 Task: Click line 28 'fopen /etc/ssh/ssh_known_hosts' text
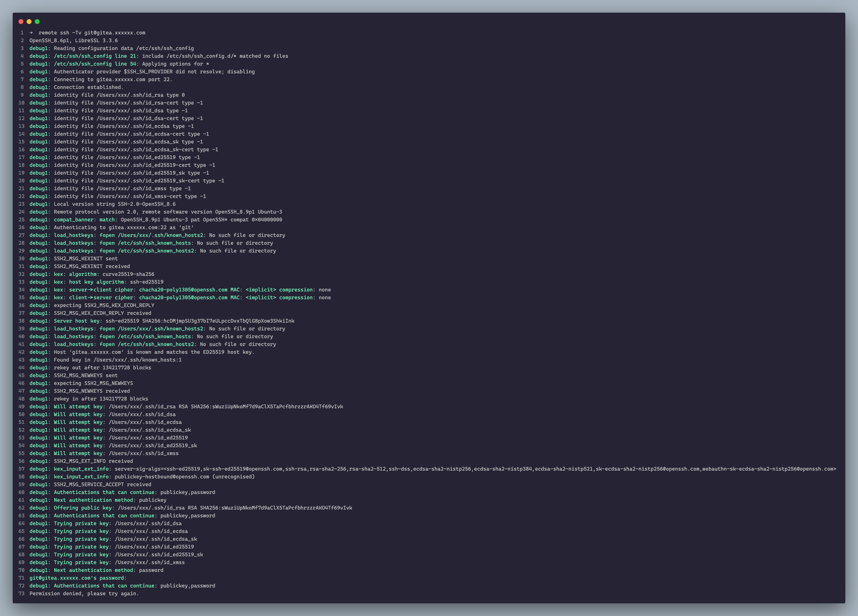(x=145, y=243)
